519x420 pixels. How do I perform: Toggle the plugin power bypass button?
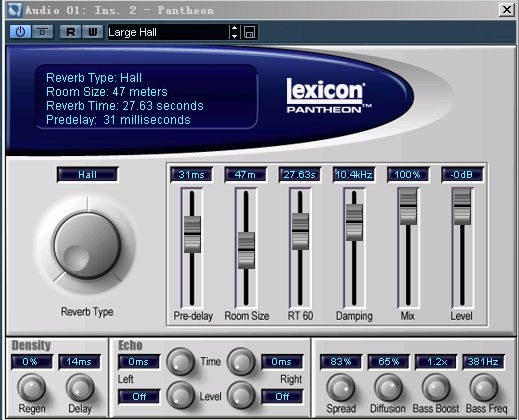21,32
